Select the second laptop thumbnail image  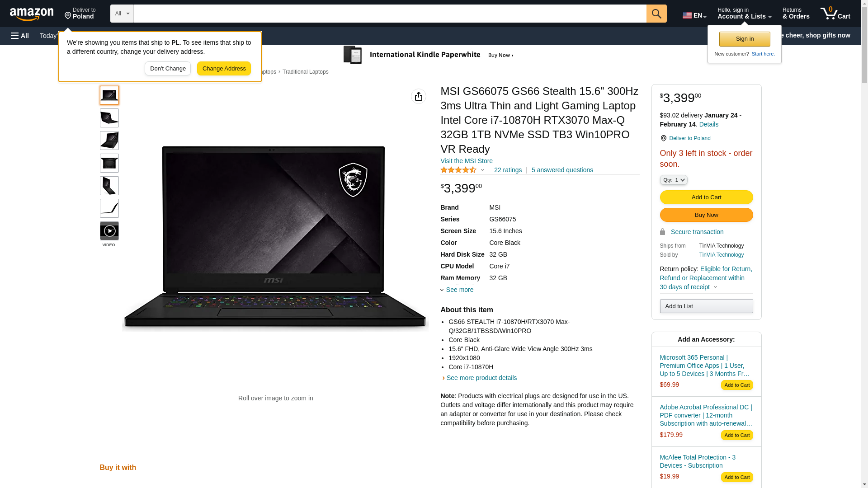[x=109, y=118]
